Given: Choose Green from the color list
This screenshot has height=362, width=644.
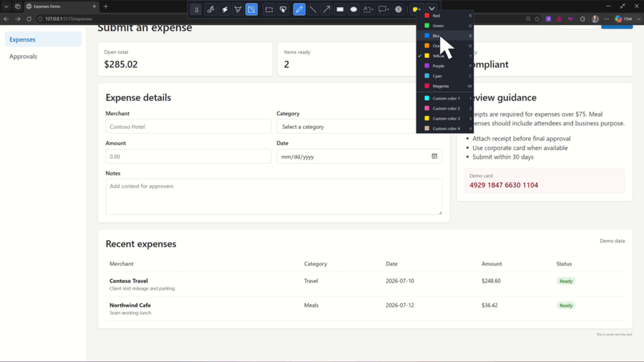Looking at the screenshot, I should pyautogui.click(x=445, y=25).
